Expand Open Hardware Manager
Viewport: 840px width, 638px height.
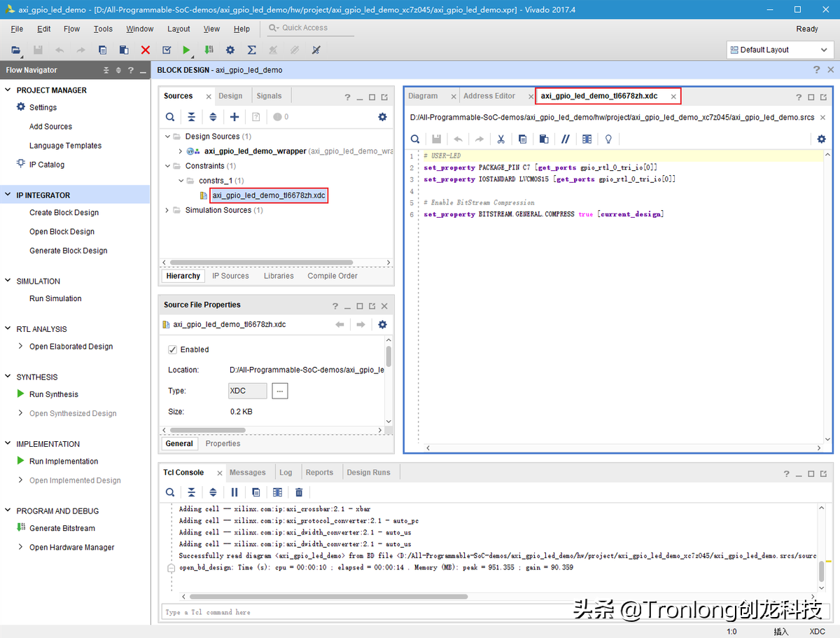(21, 547)
